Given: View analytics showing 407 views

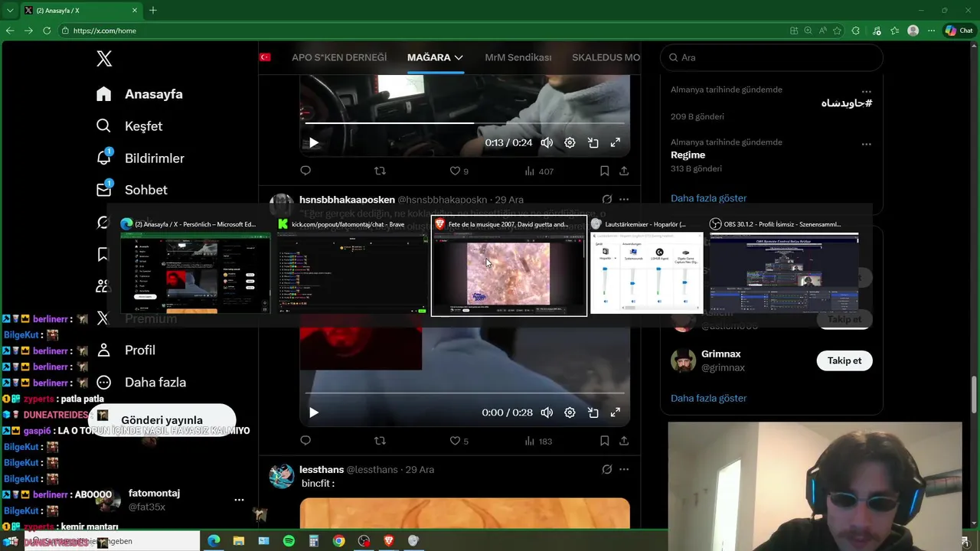Looking at the screenshot, I should [539, 171].
